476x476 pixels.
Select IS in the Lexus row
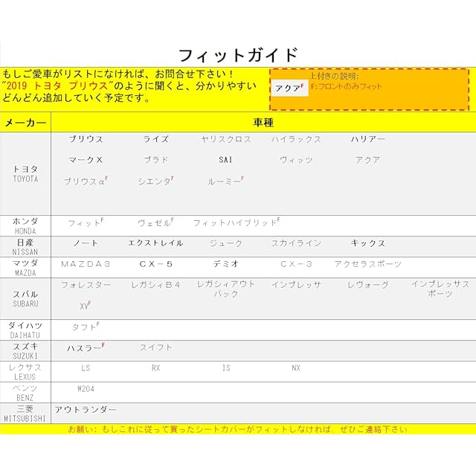point(226,368)
